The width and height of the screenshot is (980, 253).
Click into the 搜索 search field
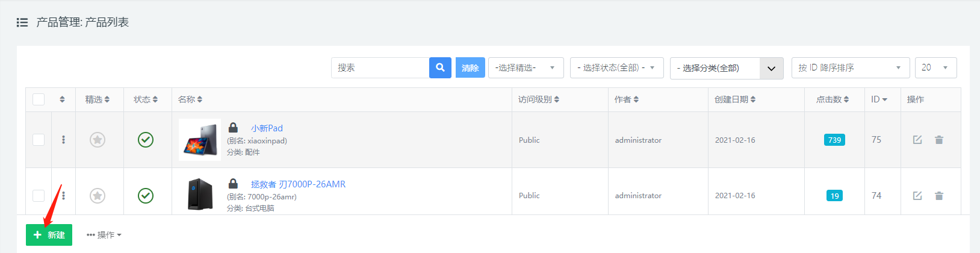380,67
